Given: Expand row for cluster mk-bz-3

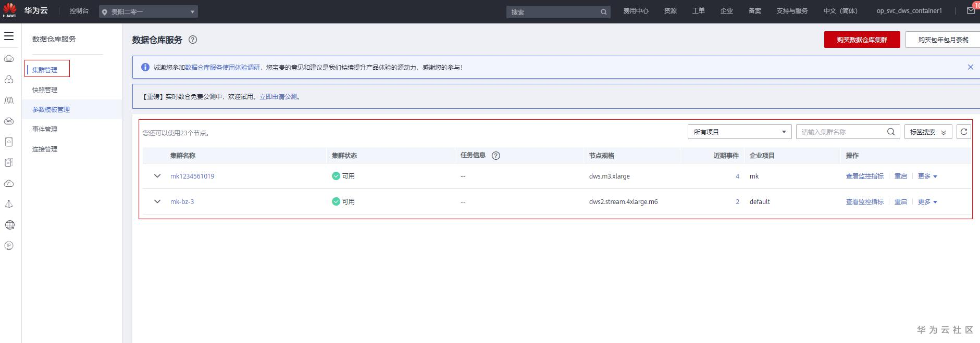Looking at the screenshot, I should (x=157, y=201).
